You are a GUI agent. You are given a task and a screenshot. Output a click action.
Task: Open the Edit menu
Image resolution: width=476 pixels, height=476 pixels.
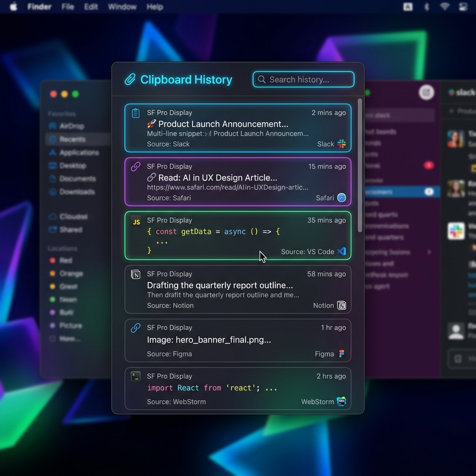pyautogui.click(x=91, y=7)
